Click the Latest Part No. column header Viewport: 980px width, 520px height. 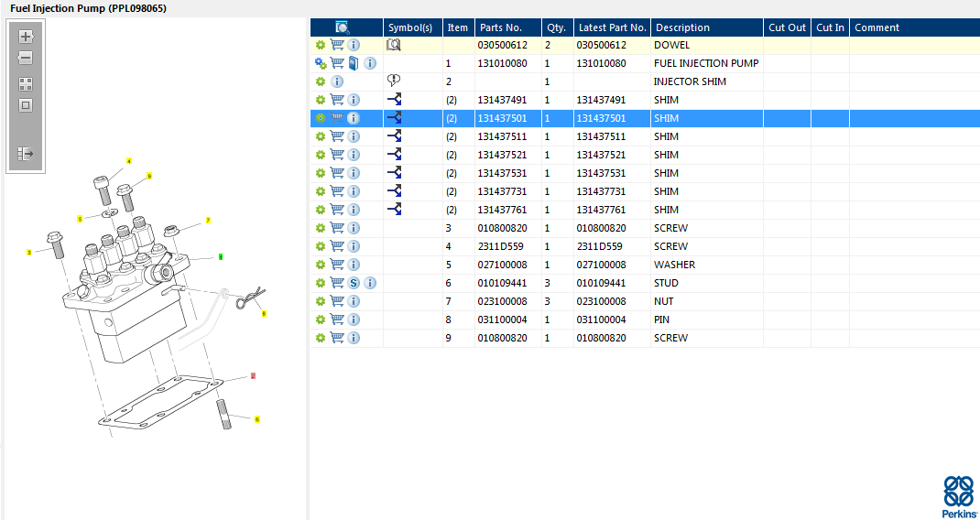click(x=612, y=27)
